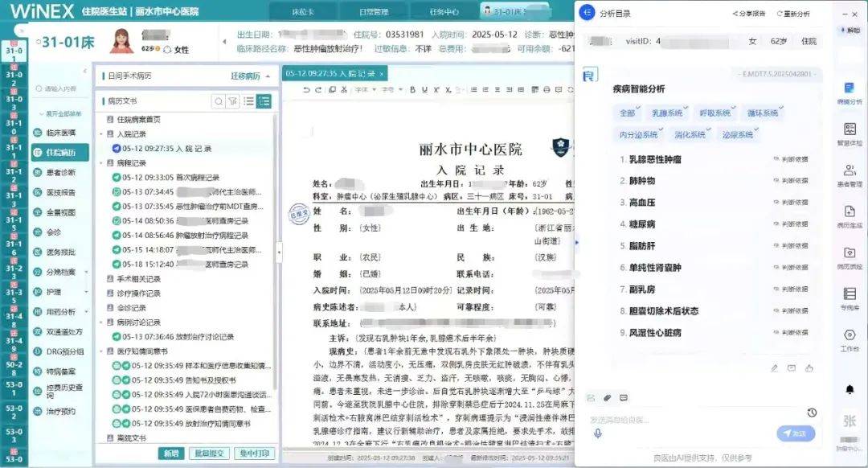Open 智慧体检 in the right sidebar
The width and height of the screenshot is (868, 468).
pos(850,133)
